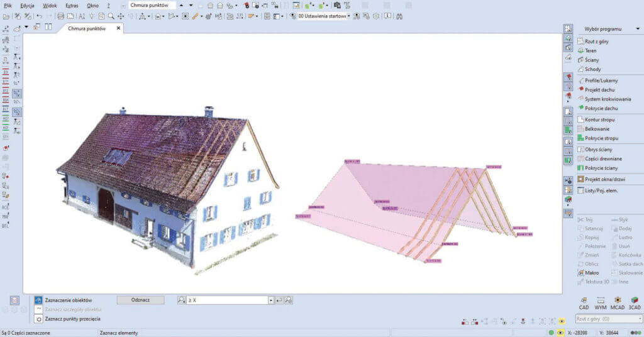The height and width of the screenshot is (337, 644).
Task: Click the Makro command
Action: (x=588, y=273)
